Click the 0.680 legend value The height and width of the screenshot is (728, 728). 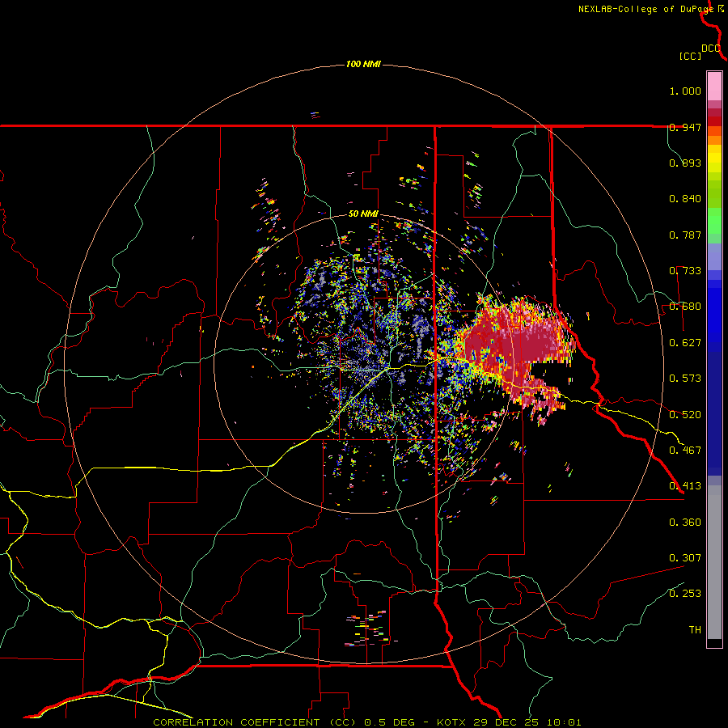pos(685,307)
